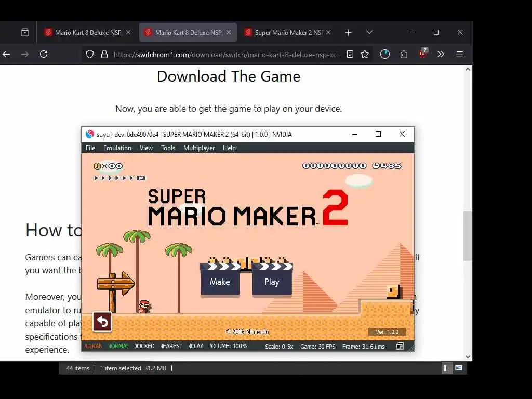Screen dimensions: 532x399
Task: Click the scrollbar up arrow on page
Action: pyautogui.click(x=468, y=69)
